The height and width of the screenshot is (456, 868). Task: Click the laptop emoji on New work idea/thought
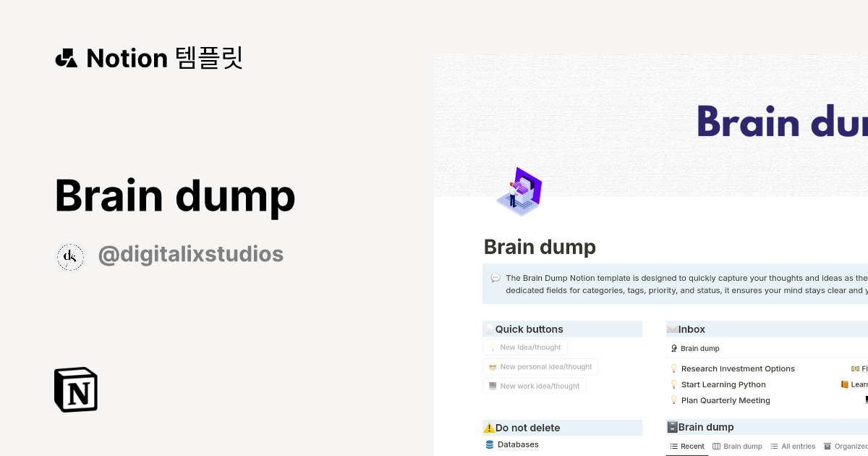pyautogui.click(x=493, y=385)
